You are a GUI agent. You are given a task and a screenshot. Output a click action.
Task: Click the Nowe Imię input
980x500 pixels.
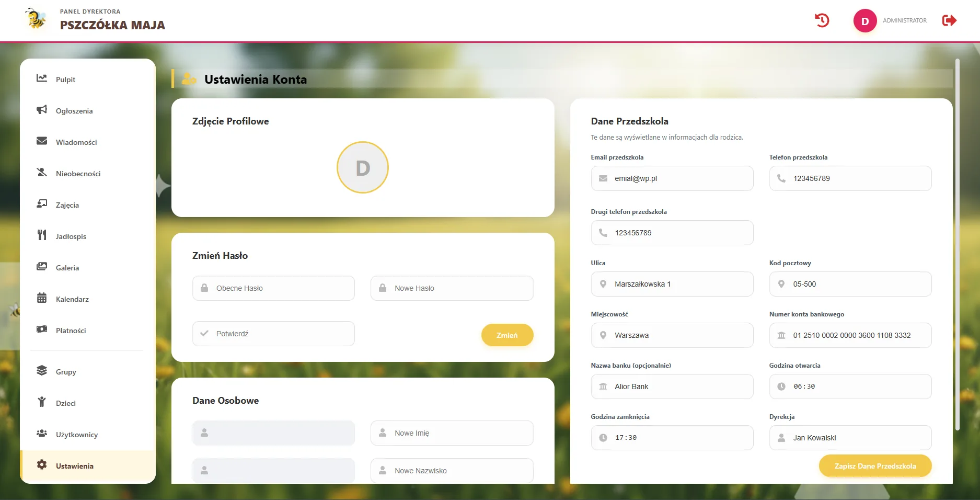pyautogui.click(x=452, y=433)
